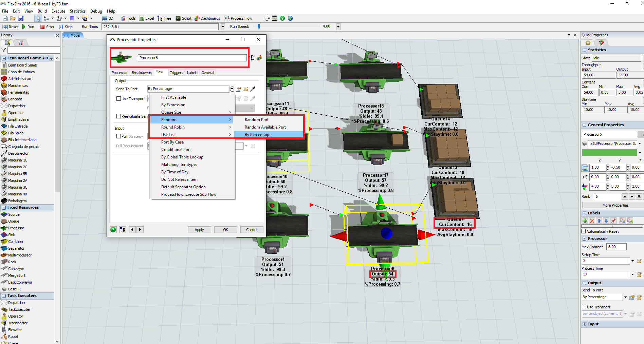Switch to the Triggers tab
The width and height of the screenshot is (644, 344).
pyautogui.click(x=176, y=73)
